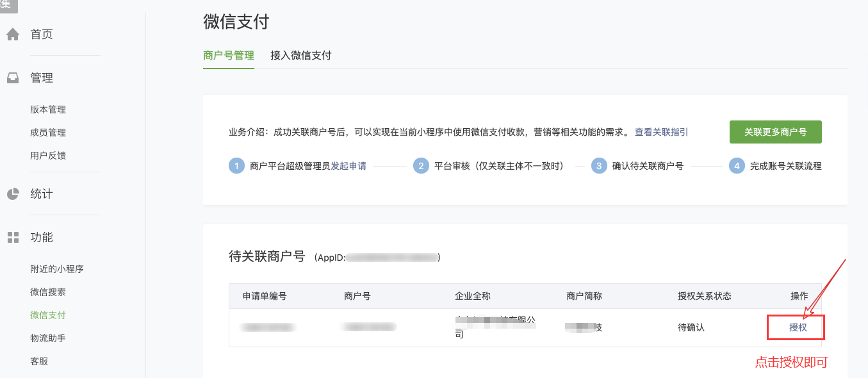Screen dimensions: 868x378
Task: Click 授权关系状态 column header
Action: [705, 296]
